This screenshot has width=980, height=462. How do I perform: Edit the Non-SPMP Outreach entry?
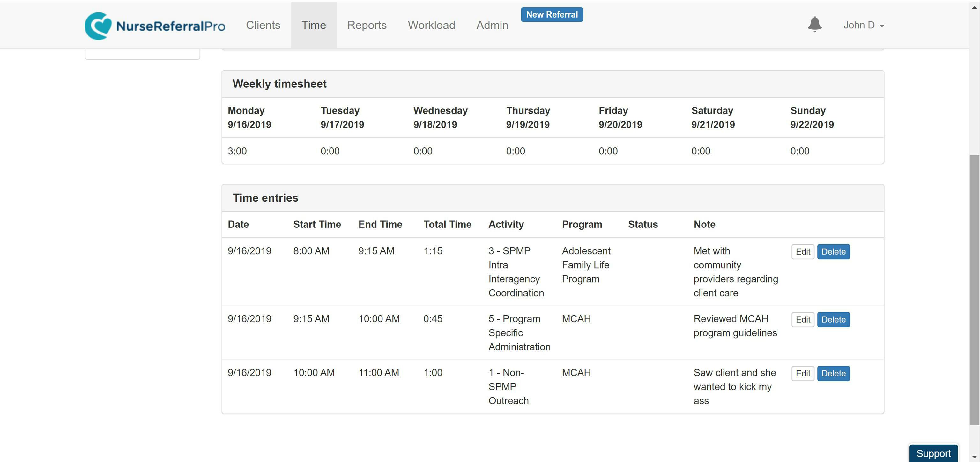(x=802, y=373)
